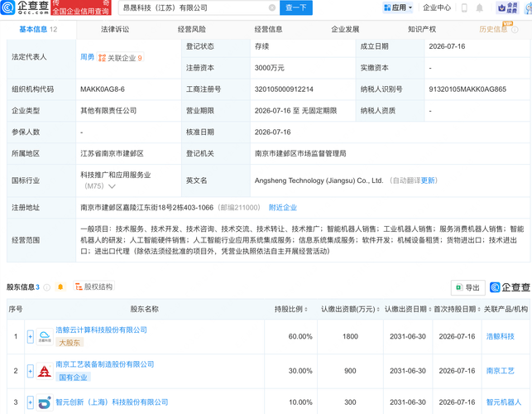Image resolution: width=532 pixels, height=414 pixels.
Task: Click the mobile phone icon in header
Action: (464, 7)
